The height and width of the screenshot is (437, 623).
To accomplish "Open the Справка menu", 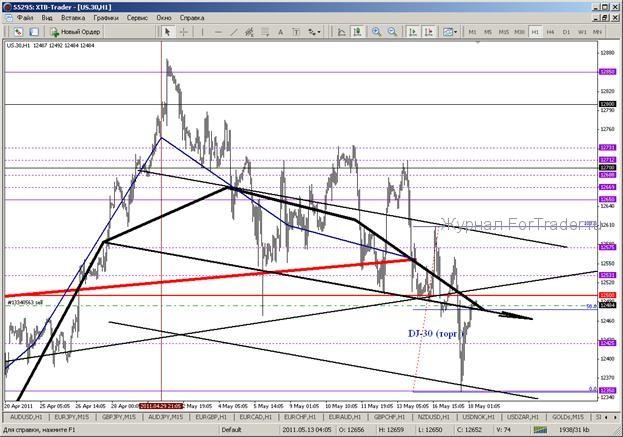I will point(192,18).
